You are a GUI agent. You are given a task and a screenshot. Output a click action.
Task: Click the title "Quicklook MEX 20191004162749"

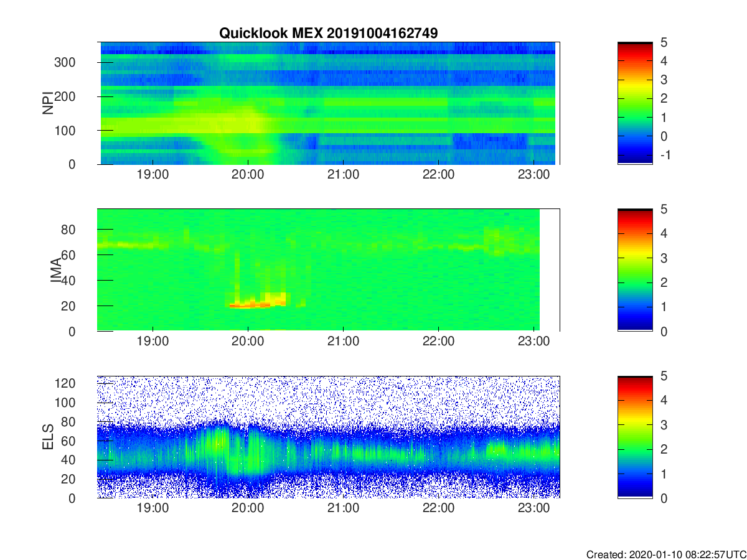[328, 34]
